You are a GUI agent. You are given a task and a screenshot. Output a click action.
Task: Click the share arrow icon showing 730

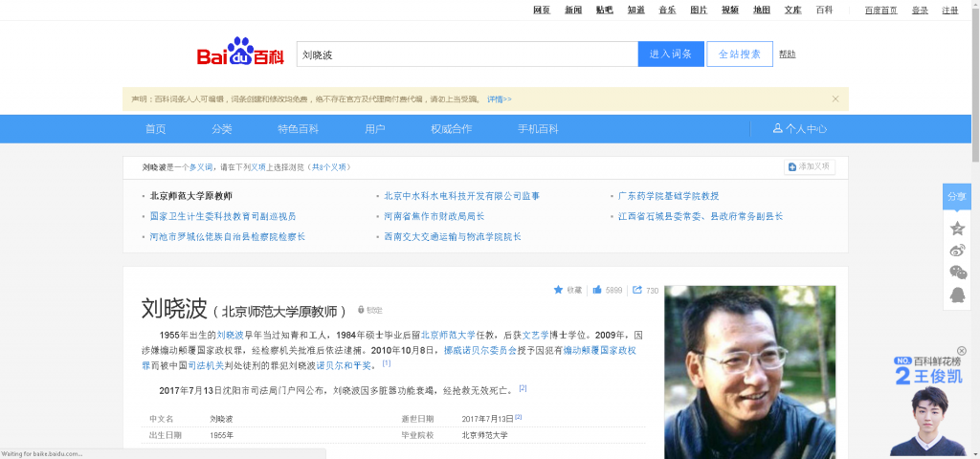click(x=637, y=290)
